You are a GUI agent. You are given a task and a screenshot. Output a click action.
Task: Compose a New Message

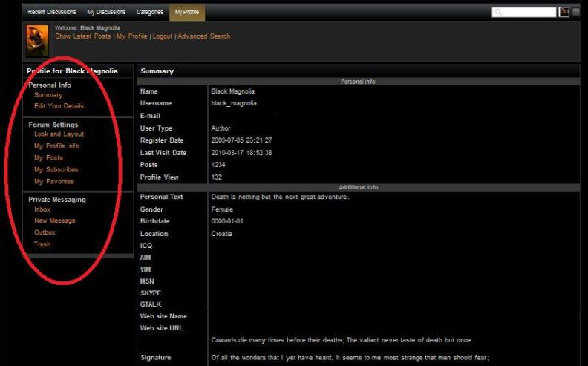pos(54,221)
